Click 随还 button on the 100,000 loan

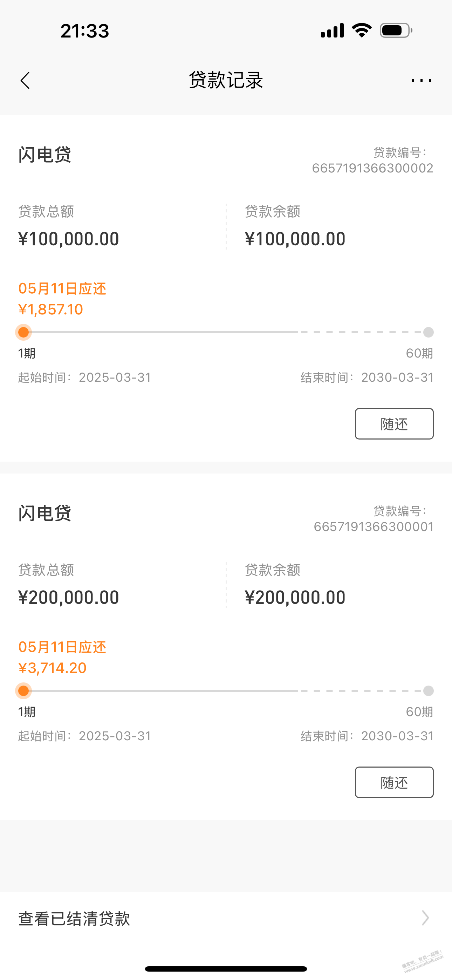[x=394, y=424]
